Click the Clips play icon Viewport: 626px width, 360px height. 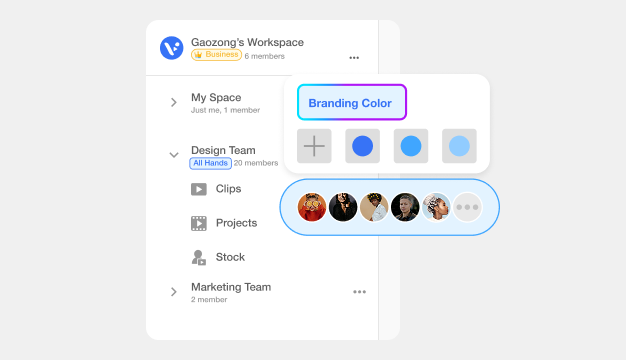[199, 189]
